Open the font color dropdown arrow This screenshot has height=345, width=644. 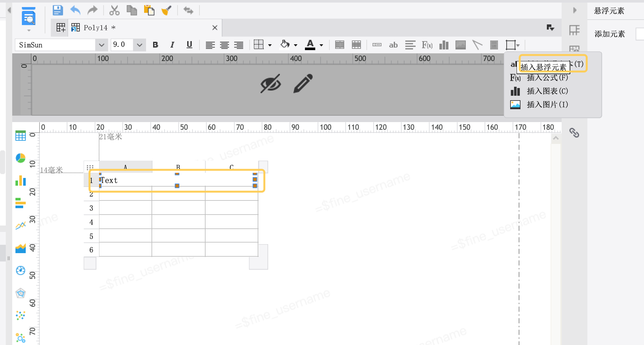[321, 45]
